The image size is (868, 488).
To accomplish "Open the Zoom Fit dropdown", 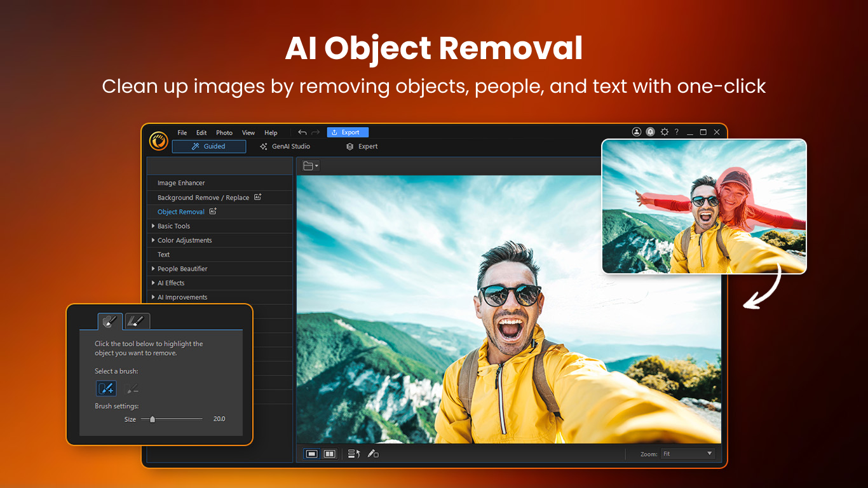I will pyautogui.click(x=688, y=454).
